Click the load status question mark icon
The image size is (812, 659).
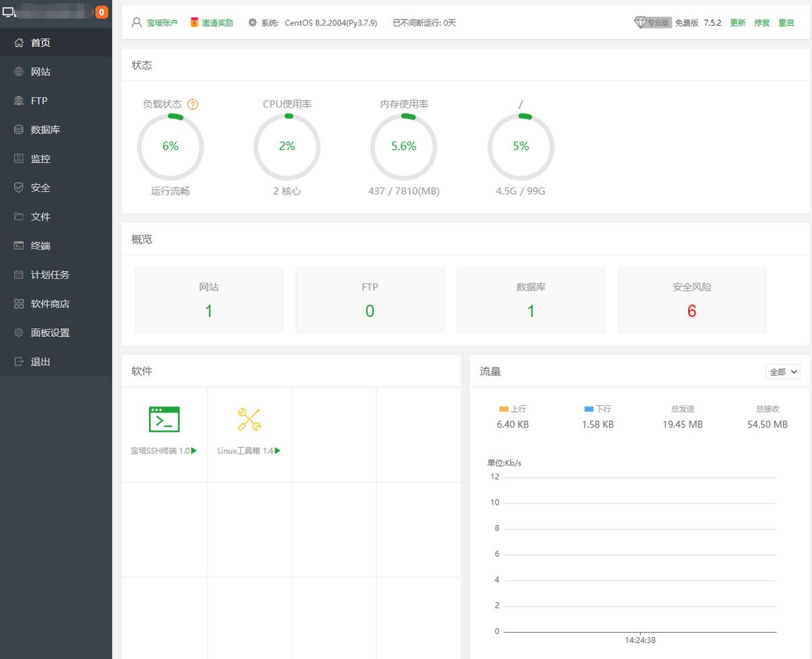click(193, 104)
